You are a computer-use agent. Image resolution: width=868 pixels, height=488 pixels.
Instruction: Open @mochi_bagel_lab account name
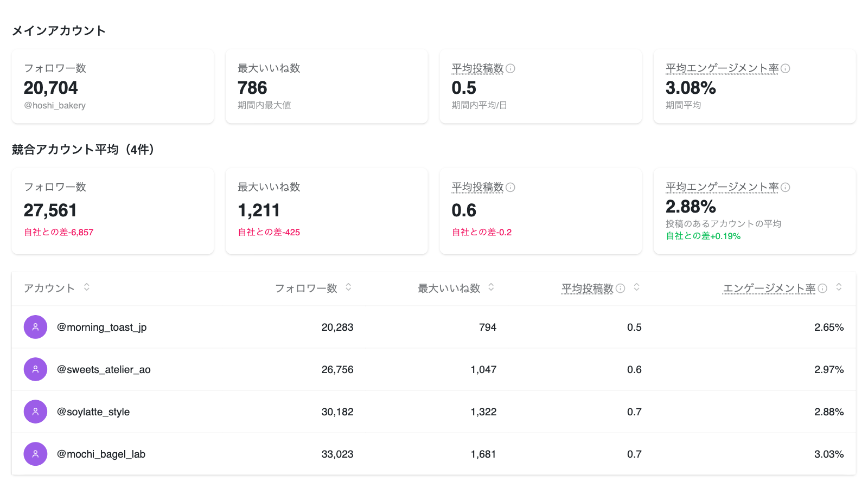(101, 454)
